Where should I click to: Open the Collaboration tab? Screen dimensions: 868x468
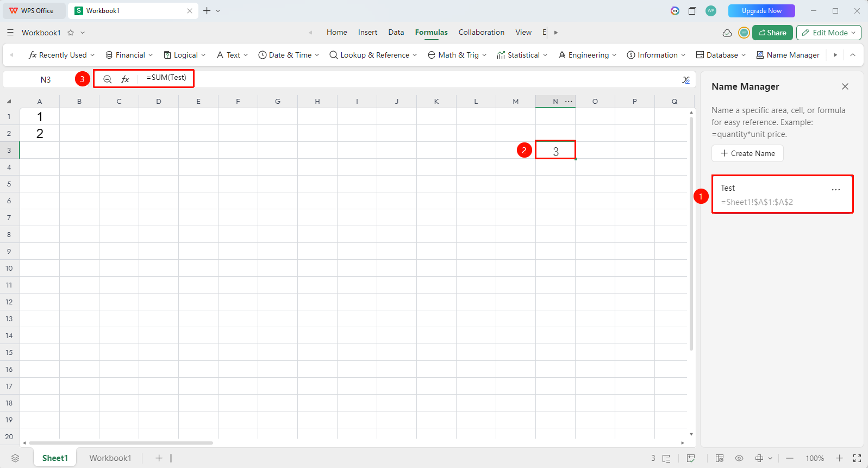(x=482, y=33)
